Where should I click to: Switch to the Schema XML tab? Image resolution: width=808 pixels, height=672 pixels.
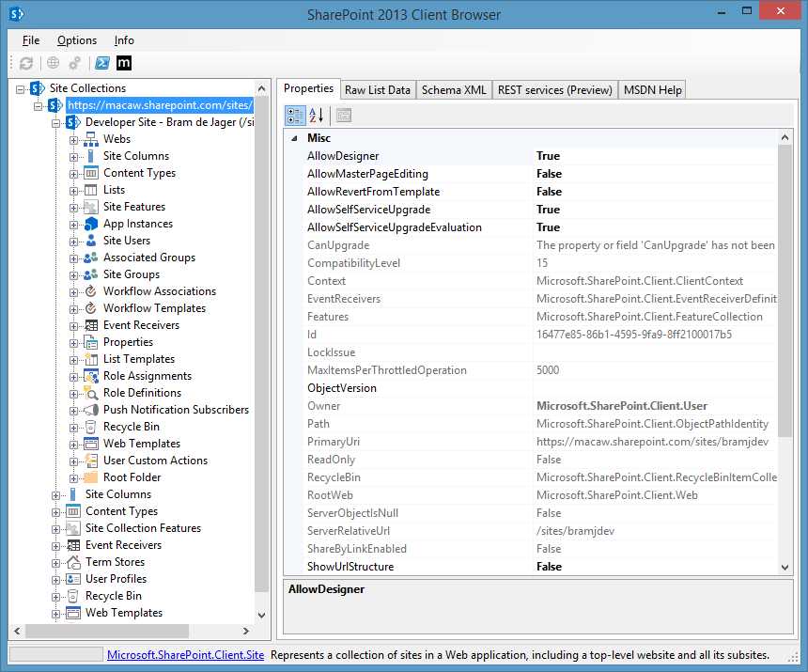[x=454, y=90]
